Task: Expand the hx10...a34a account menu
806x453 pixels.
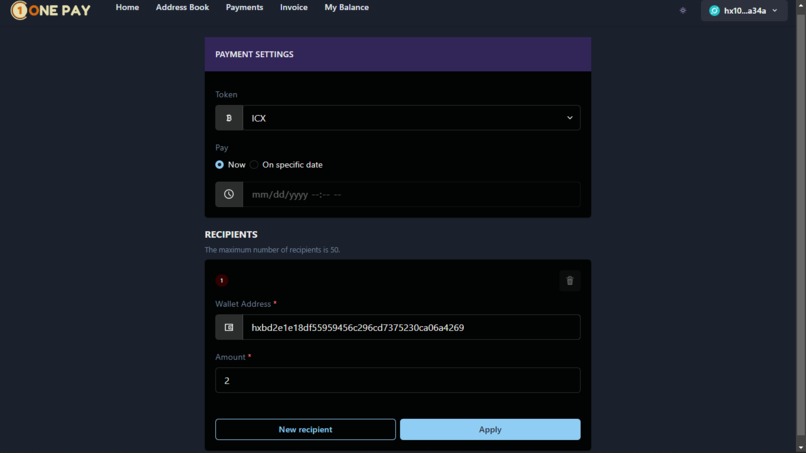Action: point(744,10)
